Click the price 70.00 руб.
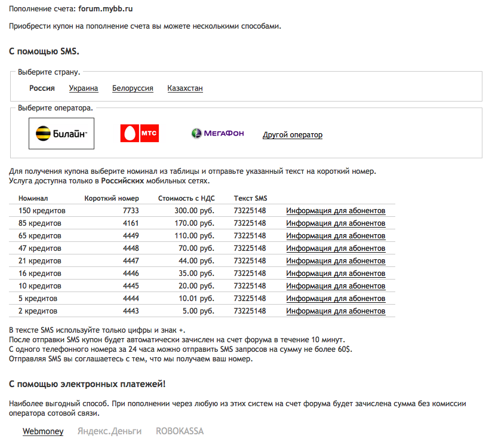The image size is (492, 448). tap(196, 248)
